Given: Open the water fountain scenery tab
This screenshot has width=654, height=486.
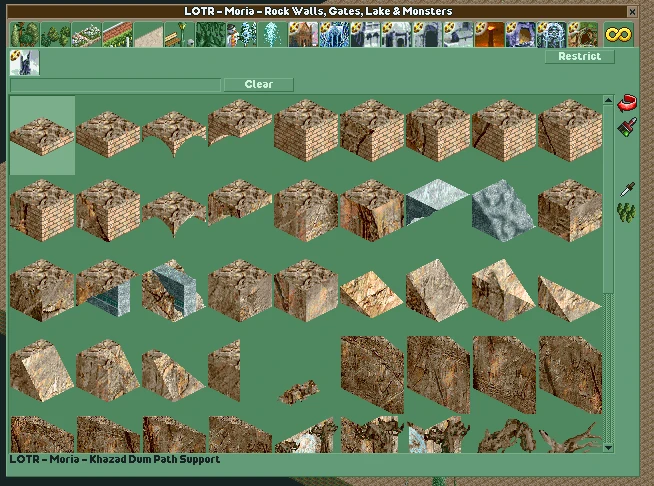Looking at the screenshot, I should pos(272,34).
